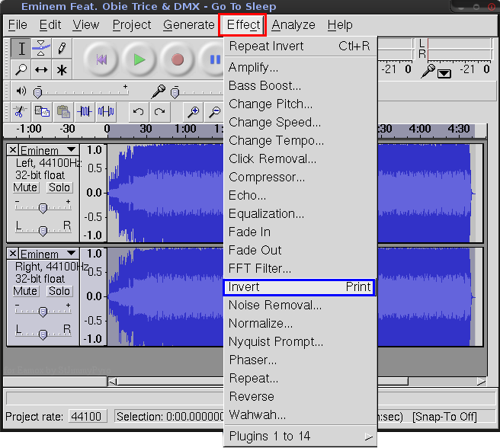Zoom out with the minus magnifier

tap(215, 111)
